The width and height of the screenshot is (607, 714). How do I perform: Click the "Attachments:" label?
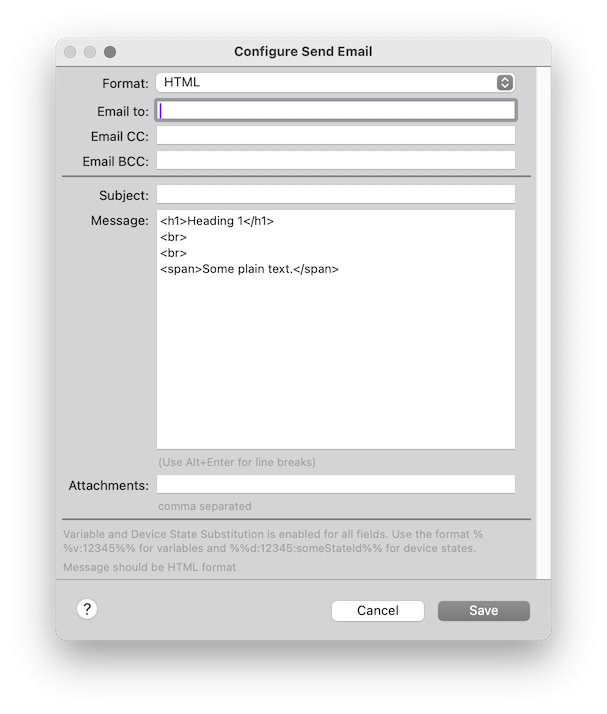pos(108,486)
